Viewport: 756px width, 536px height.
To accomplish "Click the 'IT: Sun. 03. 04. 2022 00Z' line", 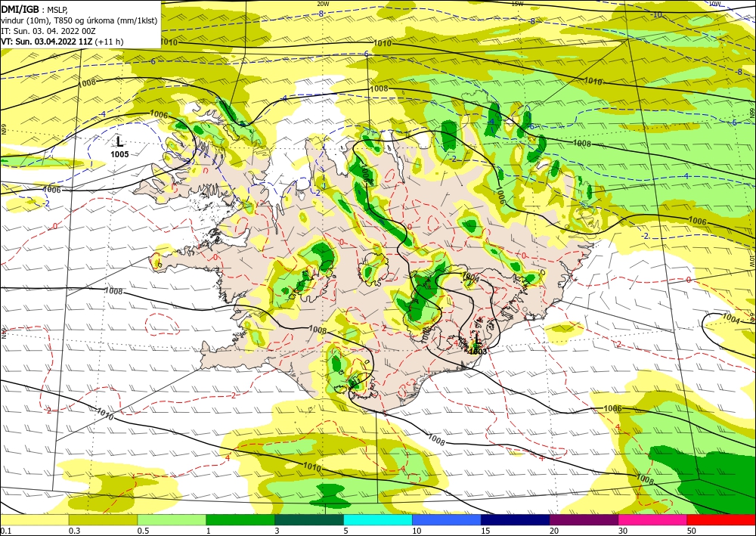I will (x=48, y=31).
